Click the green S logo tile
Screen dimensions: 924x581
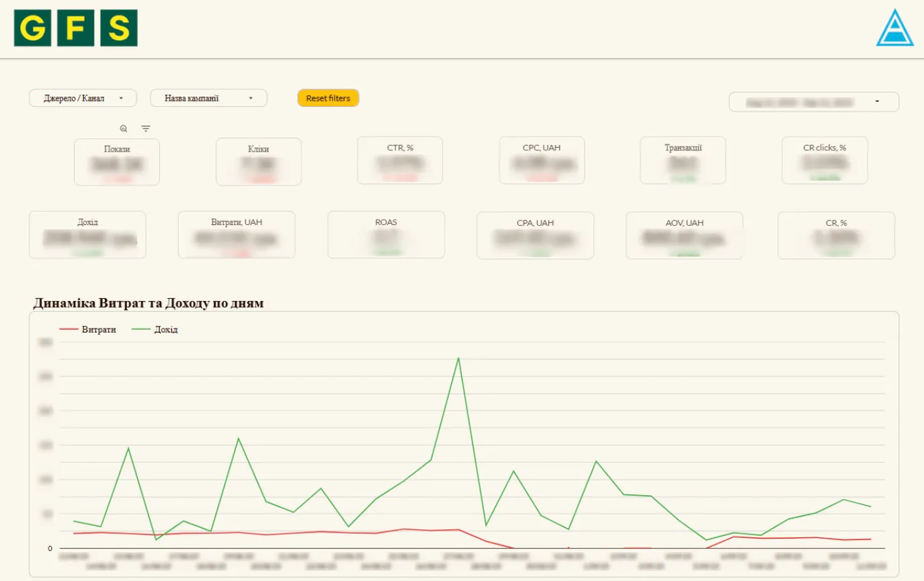pyautogui.click(x=119, y=28)
